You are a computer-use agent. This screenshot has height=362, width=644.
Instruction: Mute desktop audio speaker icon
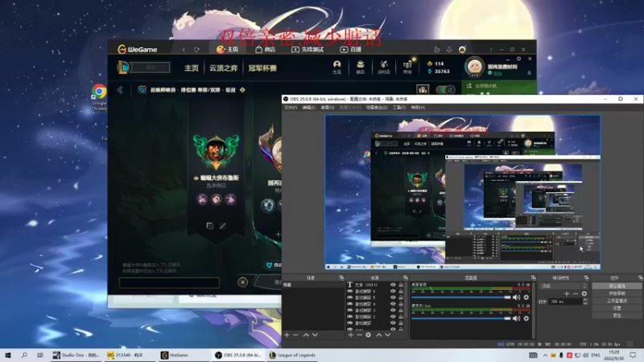tap(516, 297)
